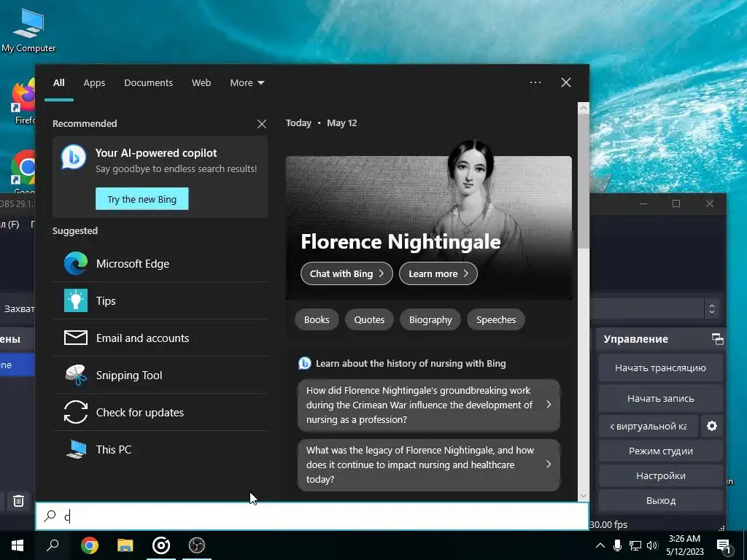Click Try the new Bing button

pyautogui.click(x=142, y=199)
